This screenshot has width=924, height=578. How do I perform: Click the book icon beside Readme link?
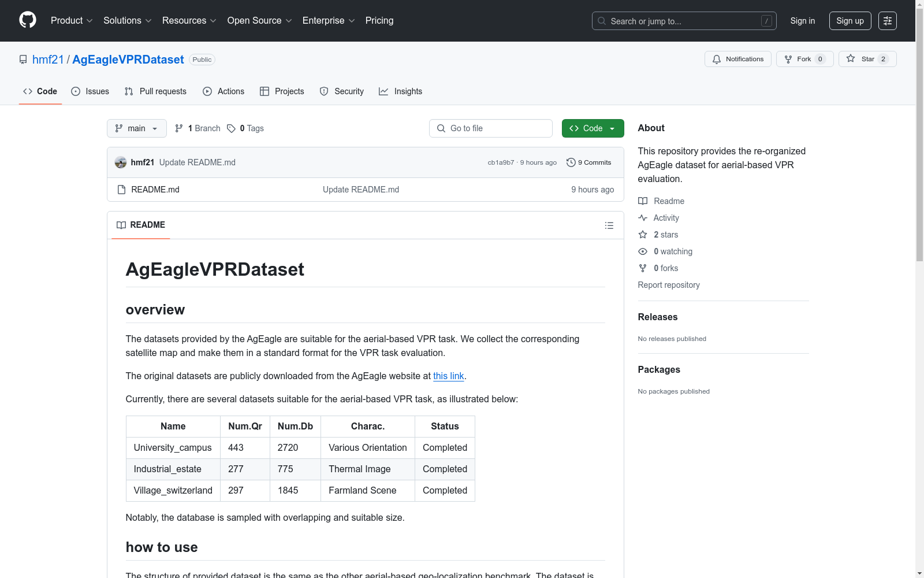pos(643,201)
